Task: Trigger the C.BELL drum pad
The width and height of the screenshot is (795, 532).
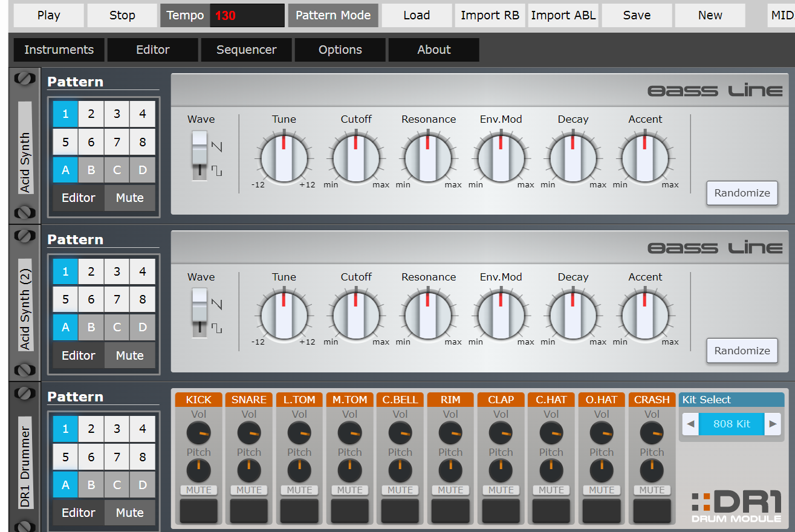Action: coord(400,511)
